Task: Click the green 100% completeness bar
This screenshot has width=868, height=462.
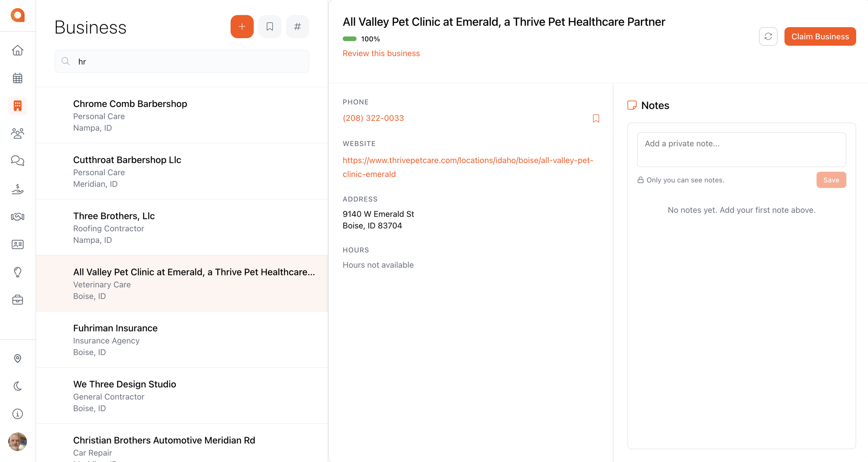Action: 349,39
